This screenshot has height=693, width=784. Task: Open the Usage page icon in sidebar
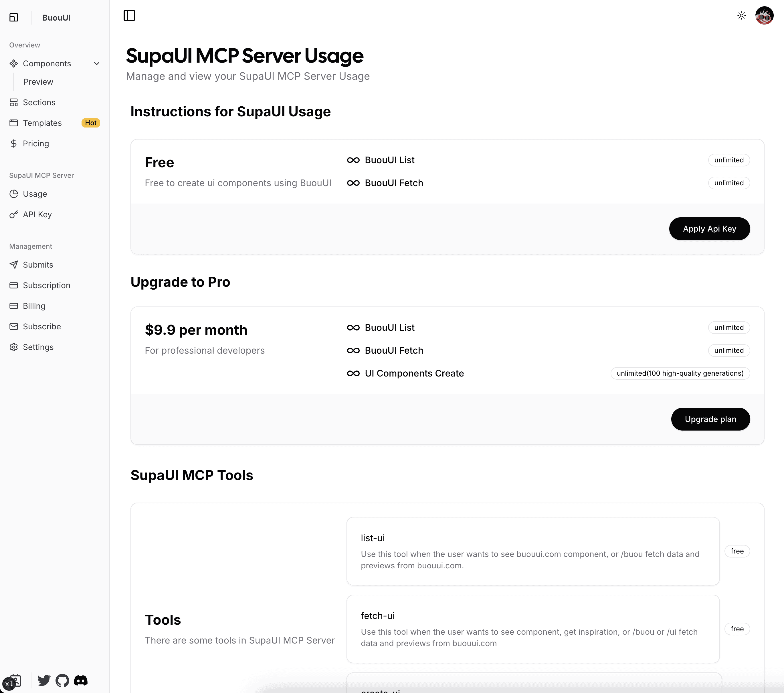point(14,194)
